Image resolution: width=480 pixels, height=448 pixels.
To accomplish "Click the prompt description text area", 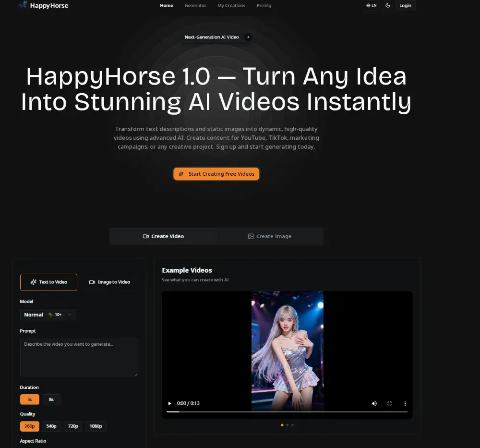I will click(79, 357).
